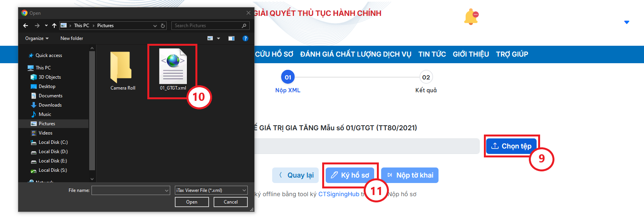Open the file type filter dropdown
This screenshot has height=221, width=644.
211,190
